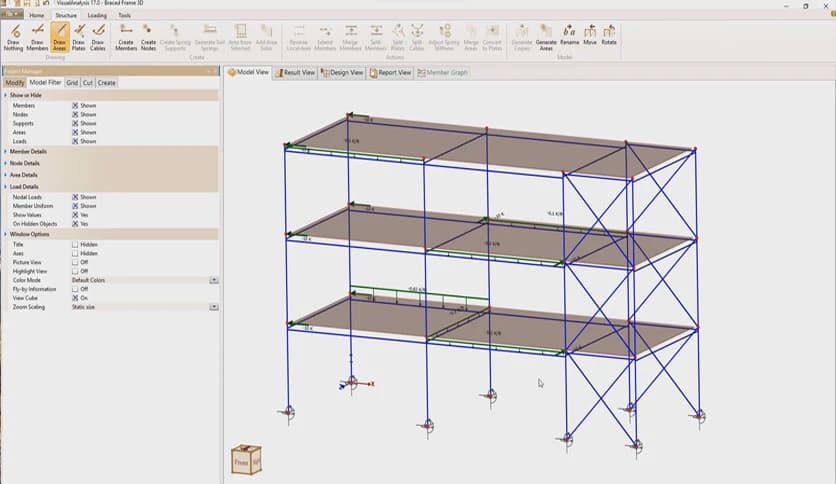Open the Color Mode dropdown
Viewport: 836px width, 484px height.
[x=214, y=280]
